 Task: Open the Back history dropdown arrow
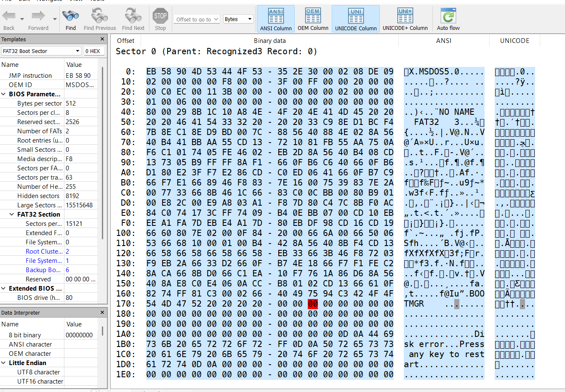click(x=22, y=19)
